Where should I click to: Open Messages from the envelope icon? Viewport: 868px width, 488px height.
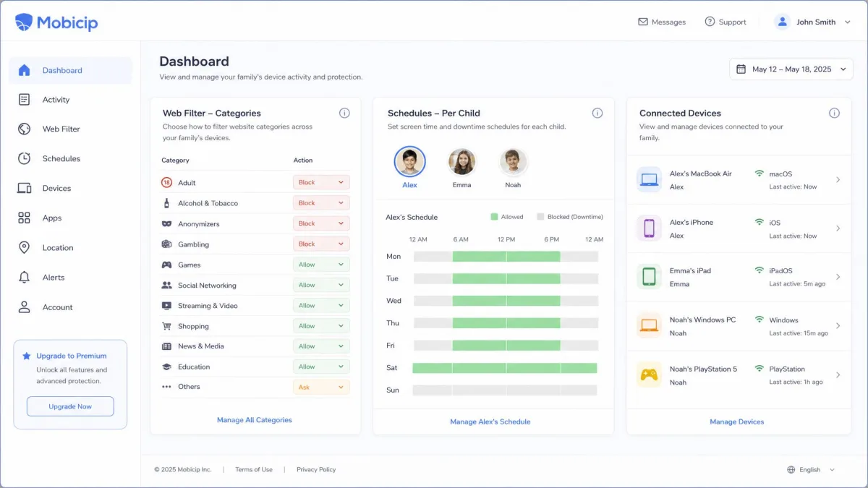pyautogui.click(x=642, y=22)
